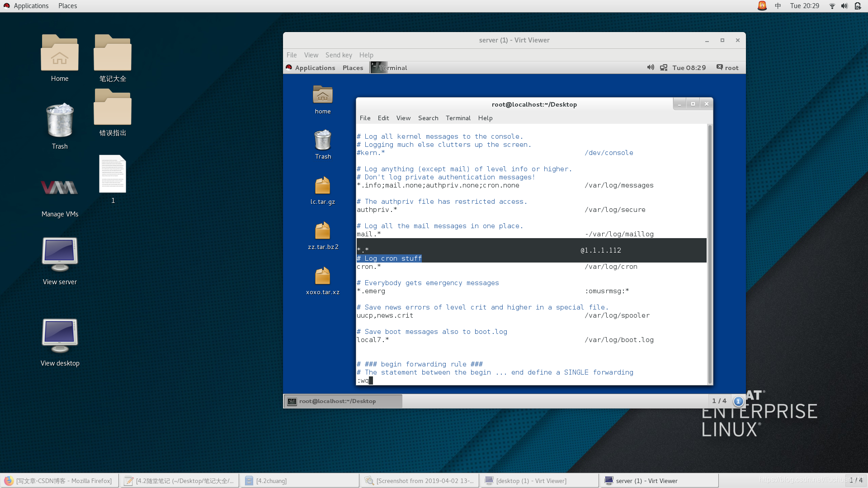Screen dimensions: 868x488
Task: Expand the Virt Viewer send key menu
Action: pyautogui.click(x=339, y=54)
